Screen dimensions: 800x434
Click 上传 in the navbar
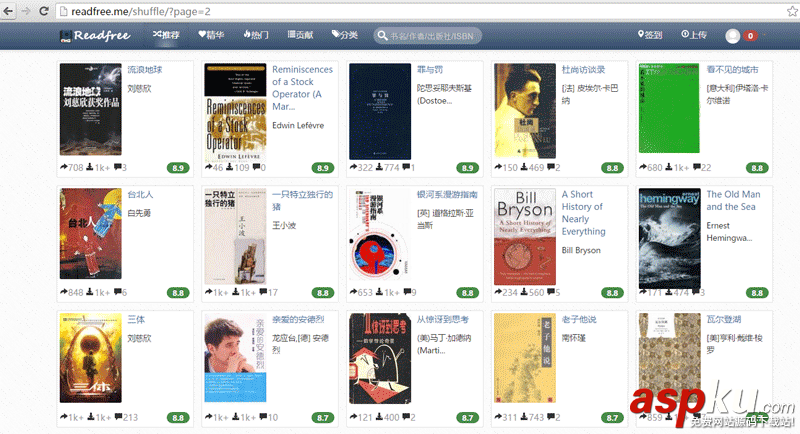(x=694, y=35)
